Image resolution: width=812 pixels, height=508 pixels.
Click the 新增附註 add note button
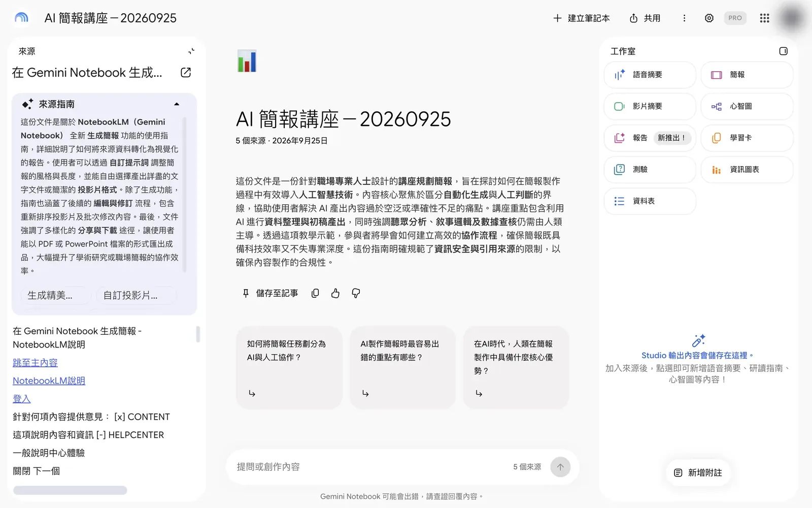(698, 473)
